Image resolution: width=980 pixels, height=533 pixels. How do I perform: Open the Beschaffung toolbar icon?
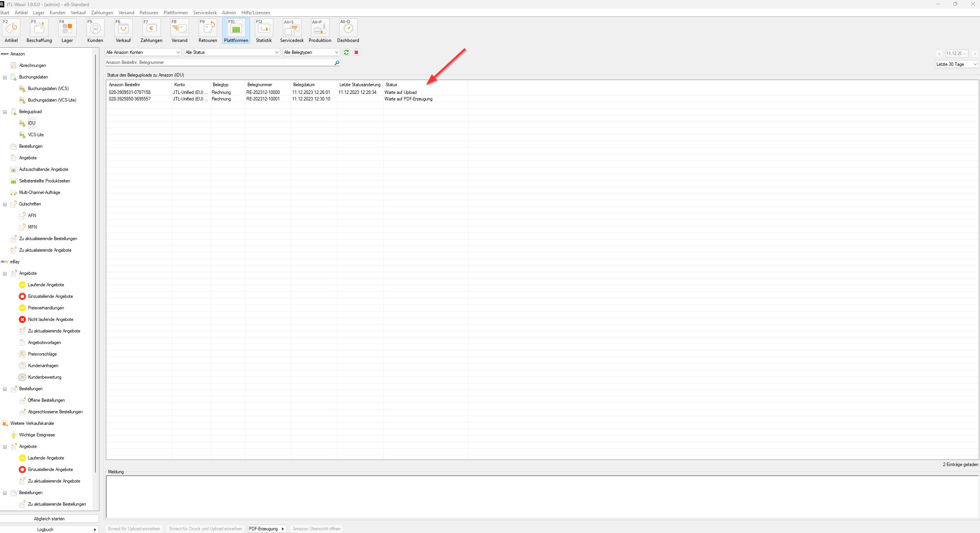(x=39, y=30)
